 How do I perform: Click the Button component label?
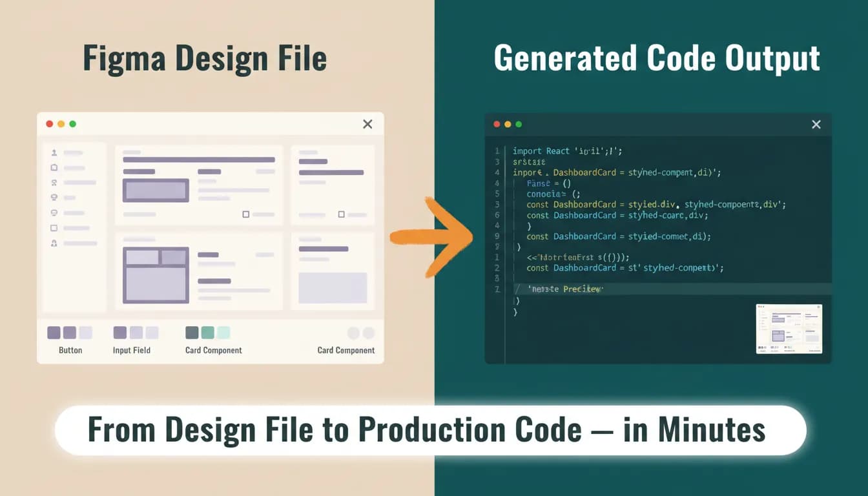pyautogui.click(x=70, y=350)
